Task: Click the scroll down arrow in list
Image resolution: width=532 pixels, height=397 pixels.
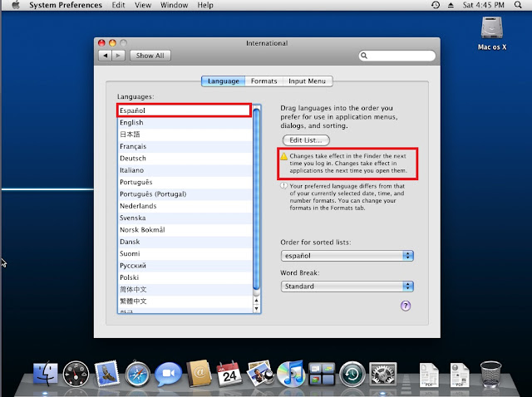Action: 257,308
